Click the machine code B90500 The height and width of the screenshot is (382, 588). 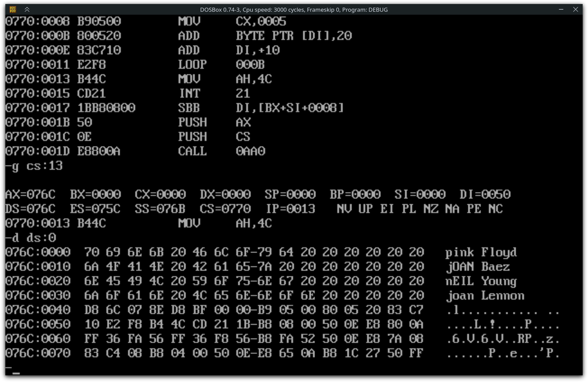[99, 21]
